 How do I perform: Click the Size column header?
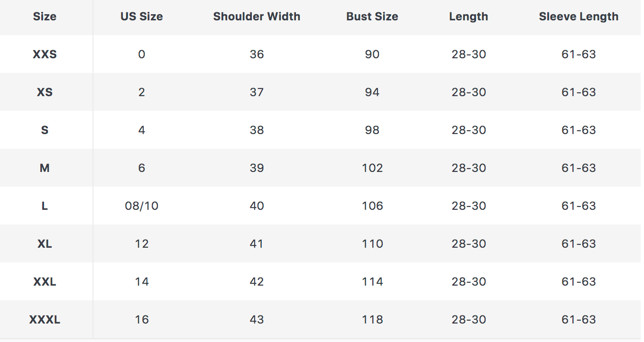point(45,17)
